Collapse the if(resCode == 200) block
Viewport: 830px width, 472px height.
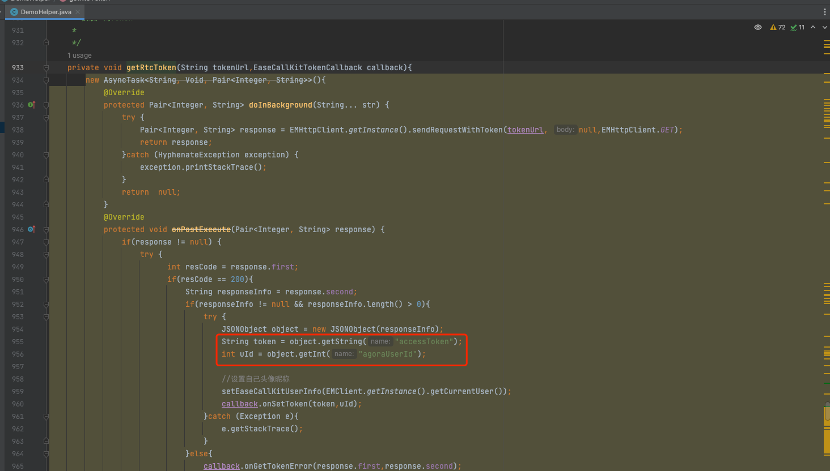(x=46, y=279)
